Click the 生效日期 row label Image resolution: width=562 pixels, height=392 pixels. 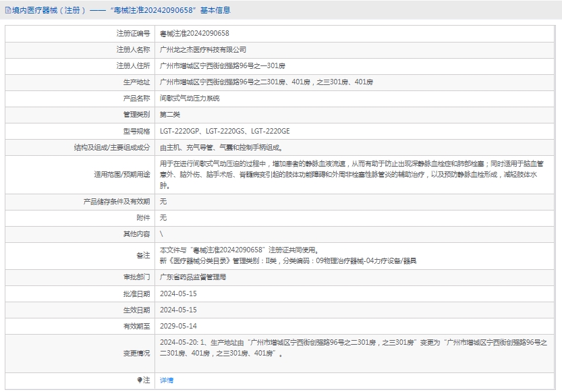coord(136,310)
